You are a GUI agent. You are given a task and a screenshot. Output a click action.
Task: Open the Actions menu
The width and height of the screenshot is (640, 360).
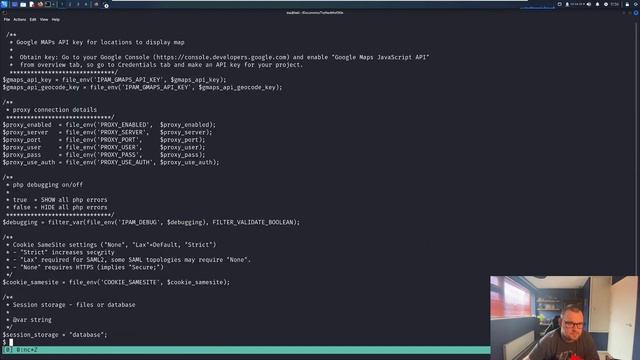tap(20, 19)
